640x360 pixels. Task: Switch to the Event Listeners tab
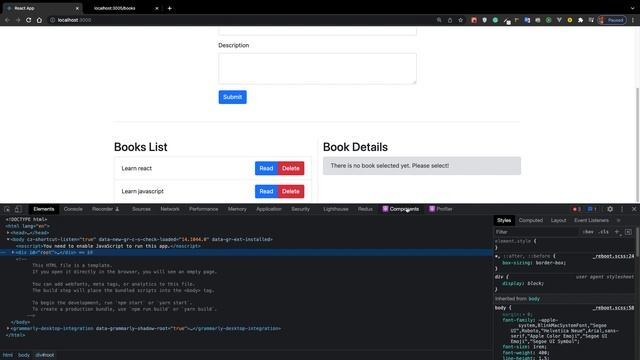point(591,220)
